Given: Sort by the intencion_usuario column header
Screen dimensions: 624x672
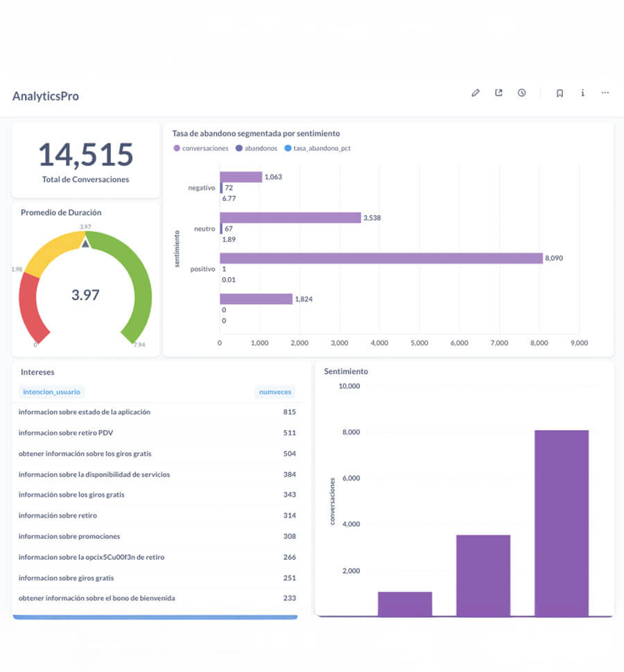Looking at the screenshot, I should pos(51,392).
